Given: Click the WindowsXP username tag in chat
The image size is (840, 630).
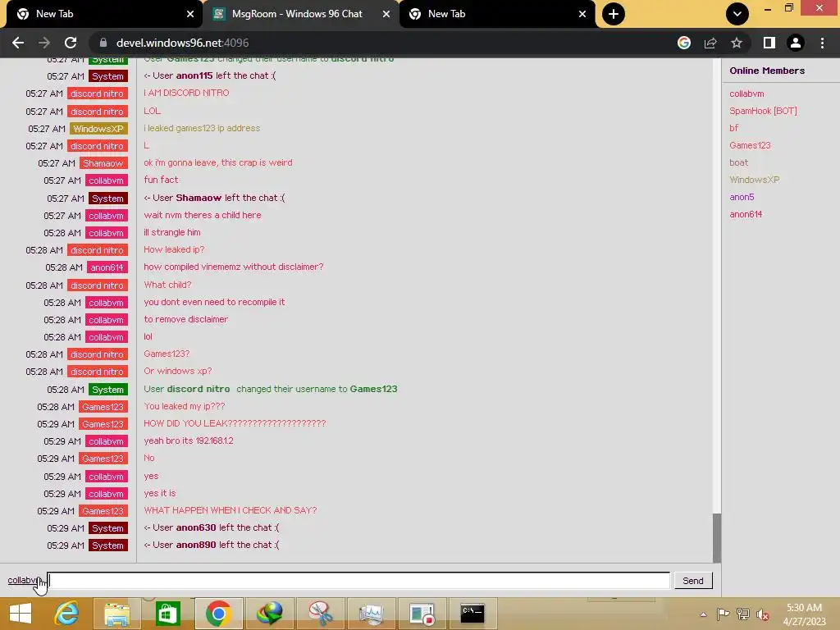Looking at the screenshot, I should pos(98,129).
